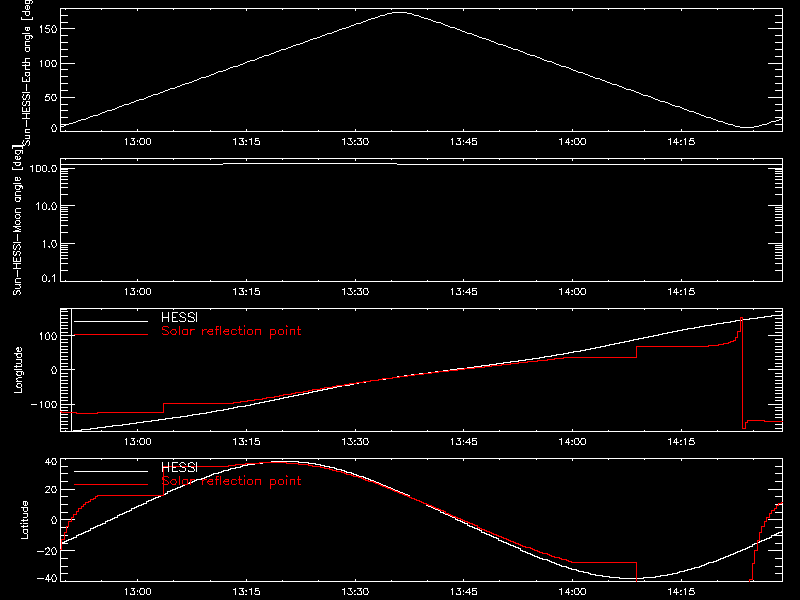800x600 pixels.
Task: Click red reflection legend line in Longitude plot
Action: coord(111,335)
